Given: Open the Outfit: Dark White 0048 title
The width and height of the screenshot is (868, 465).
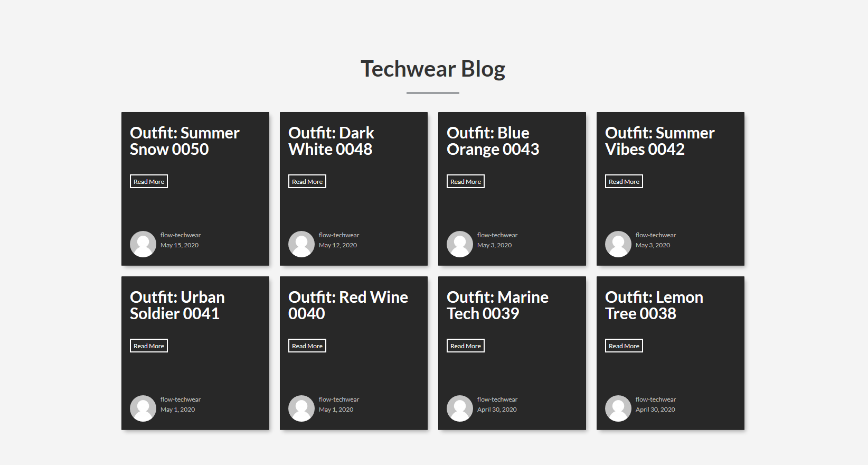Looking at the screenshot, I should (331, 141).
